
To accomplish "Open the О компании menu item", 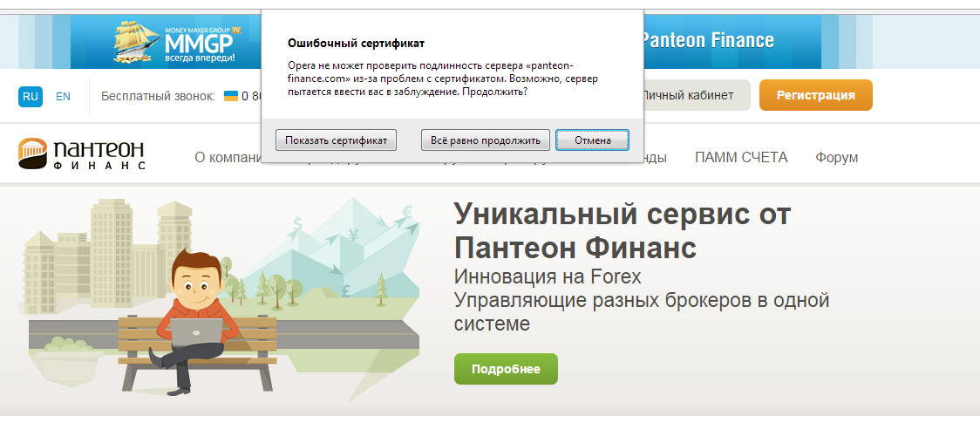I will [x=228, y=158].
